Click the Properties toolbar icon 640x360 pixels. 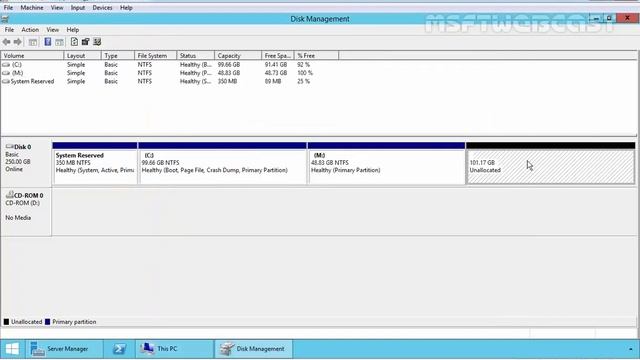85,42
